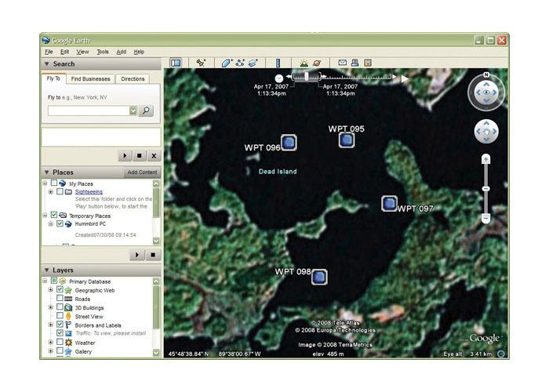549x392 pixels.
Task: Click the search magnifier button
Action: (146, 111)
